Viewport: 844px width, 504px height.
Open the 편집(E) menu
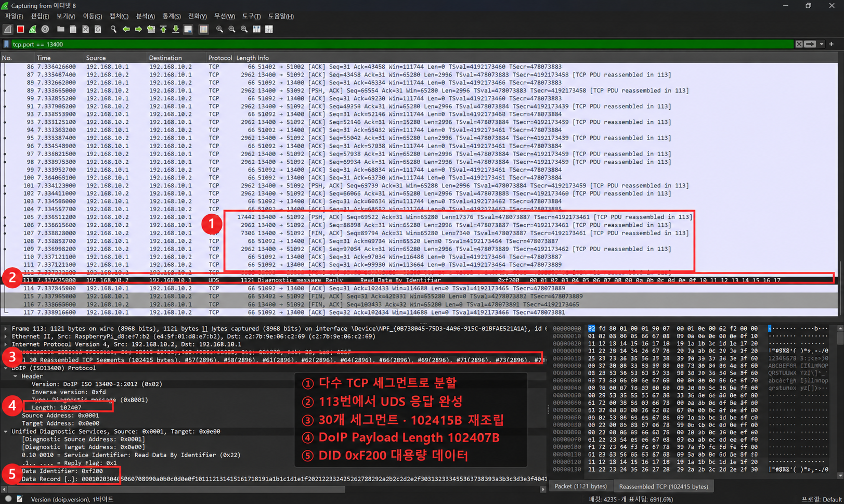pyautogui.click(x=40, y=16)
